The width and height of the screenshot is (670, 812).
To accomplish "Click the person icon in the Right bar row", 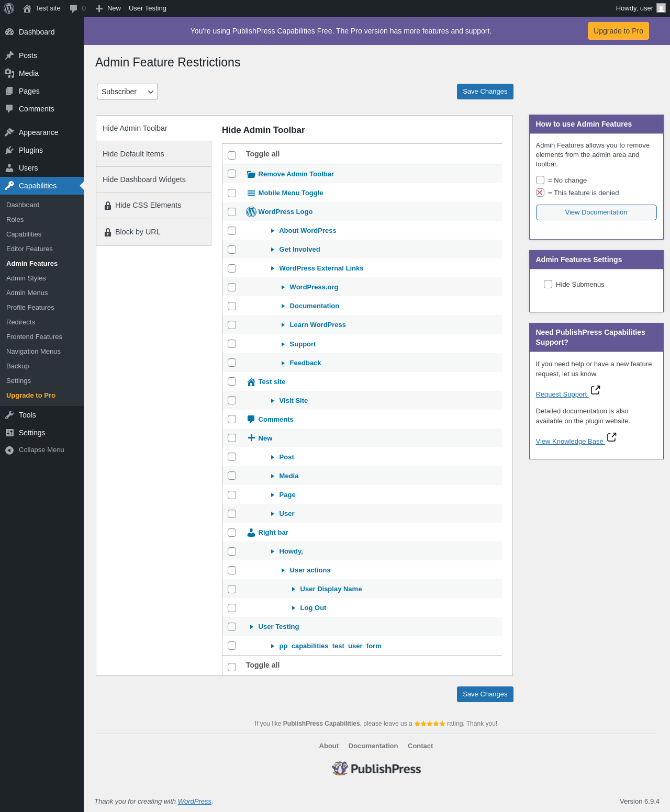I will coord(251,533).
